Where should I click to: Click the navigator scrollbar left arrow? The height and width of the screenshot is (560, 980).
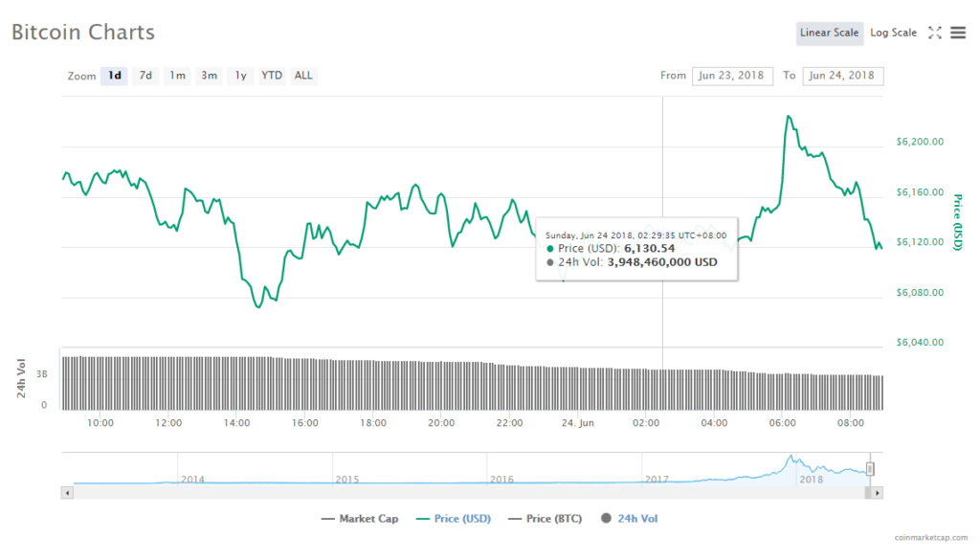[x=66, y=492]
